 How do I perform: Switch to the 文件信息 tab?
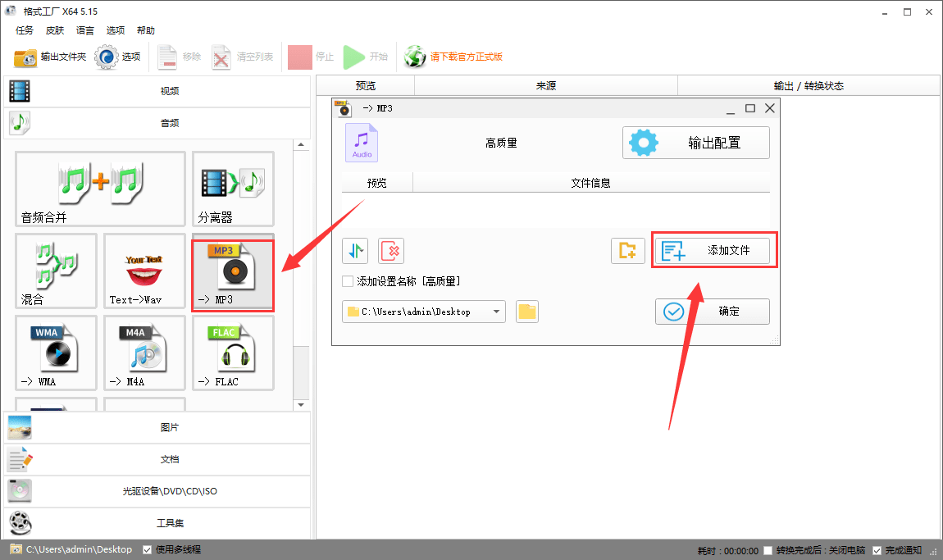pos(590,182)
